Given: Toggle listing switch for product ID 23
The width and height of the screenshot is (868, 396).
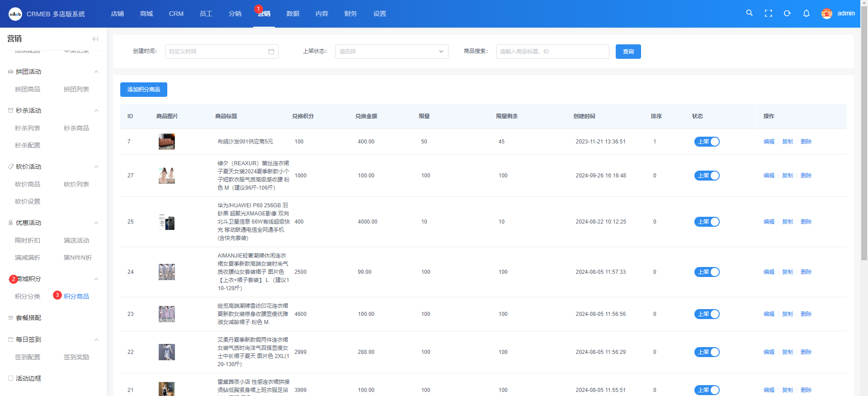Looking at the screenshot, I should tap(707, 314).
